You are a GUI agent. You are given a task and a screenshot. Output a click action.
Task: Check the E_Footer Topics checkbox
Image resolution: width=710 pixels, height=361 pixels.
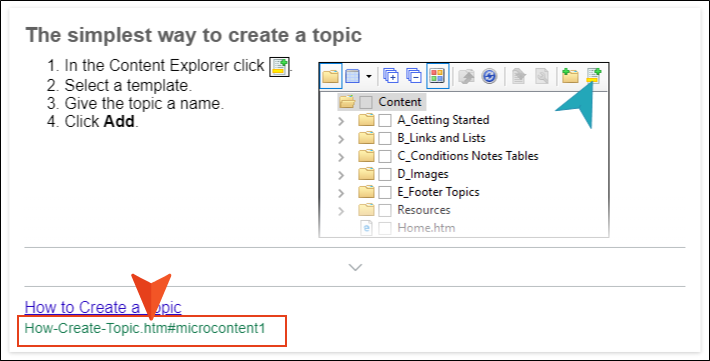(x=385, y=193)
